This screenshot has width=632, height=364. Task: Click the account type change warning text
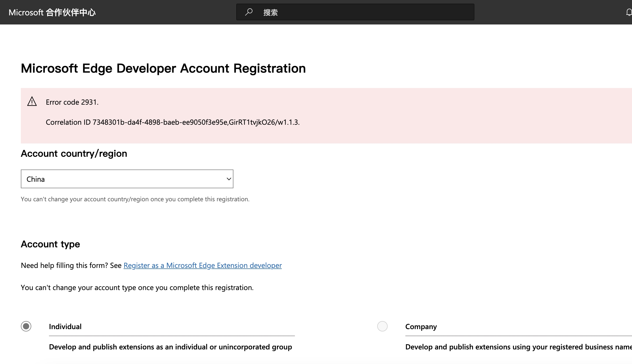137,287
